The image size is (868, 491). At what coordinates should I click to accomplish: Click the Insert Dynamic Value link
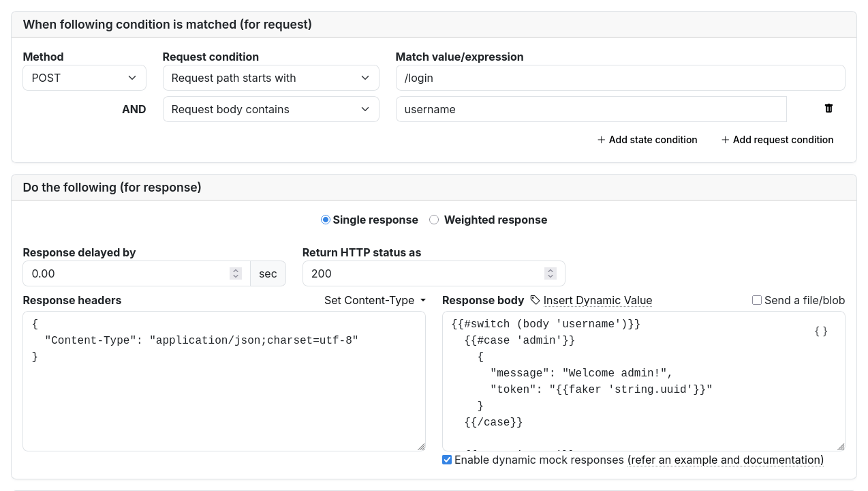[x=598, y=300]
